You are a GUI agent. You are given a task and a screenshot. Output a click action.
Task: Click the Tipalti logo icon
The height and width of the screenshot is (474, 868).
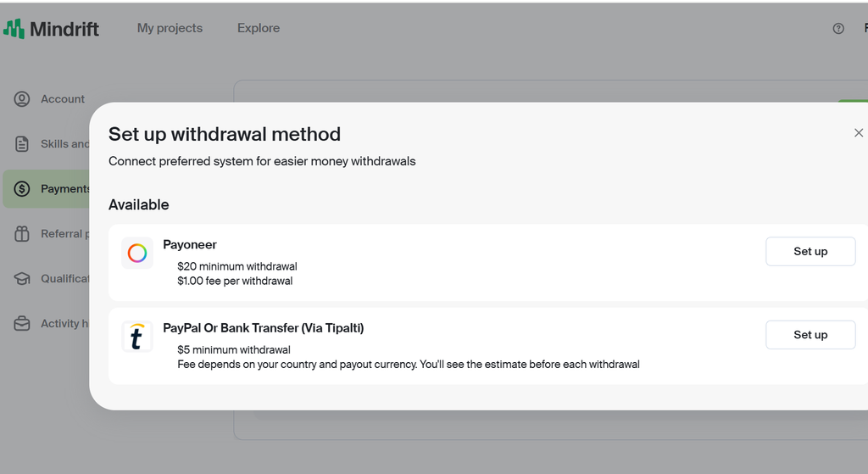[137, 337]
